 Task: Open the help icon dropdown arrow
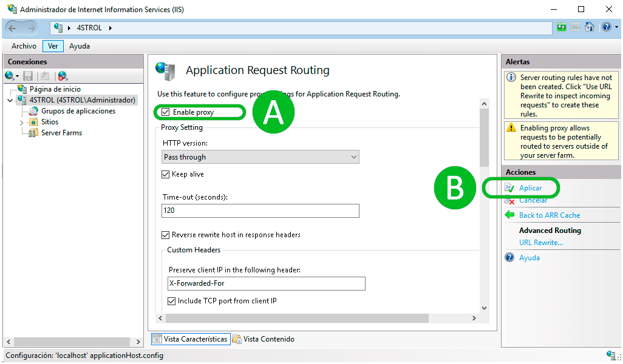coord(617,27)
